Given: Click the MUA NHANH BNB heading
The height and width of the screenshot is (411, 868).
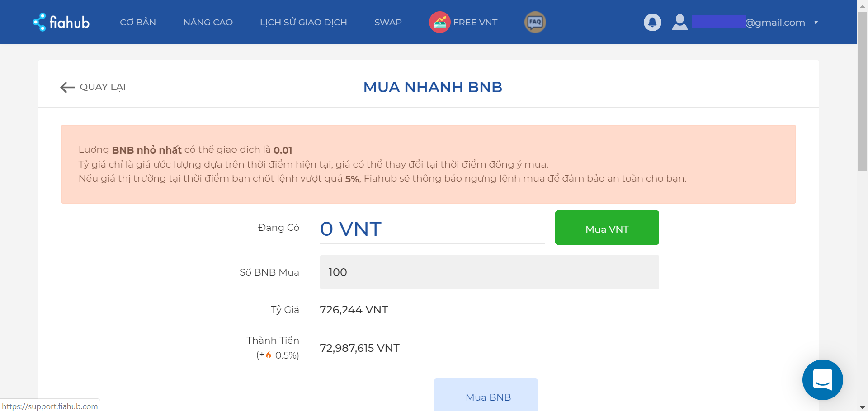Looking at the screenshot, I should [x=433, y=87].
